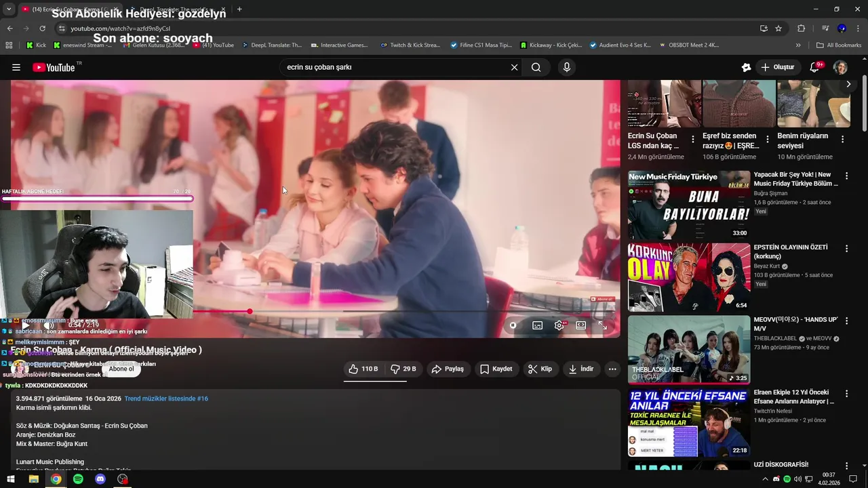Share the video via Paylaş
The height and width of the screenshot is (488, 868).
tap(448, 369)
